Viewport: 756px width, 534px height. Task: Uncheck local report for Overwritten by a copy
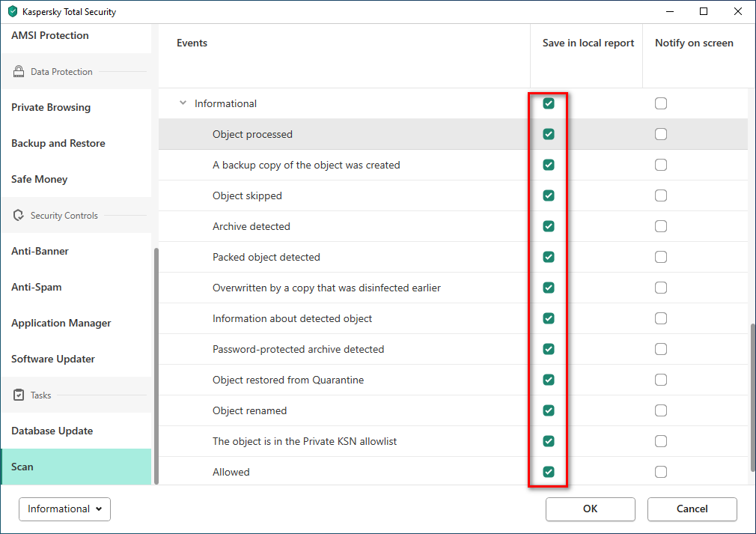548,288
